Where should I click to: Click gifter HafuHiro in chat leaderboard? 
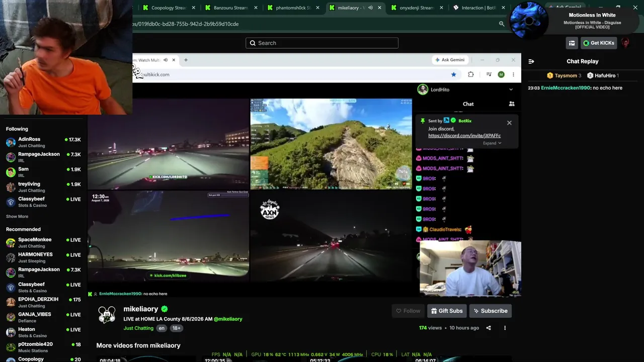[x=603, y=75]
